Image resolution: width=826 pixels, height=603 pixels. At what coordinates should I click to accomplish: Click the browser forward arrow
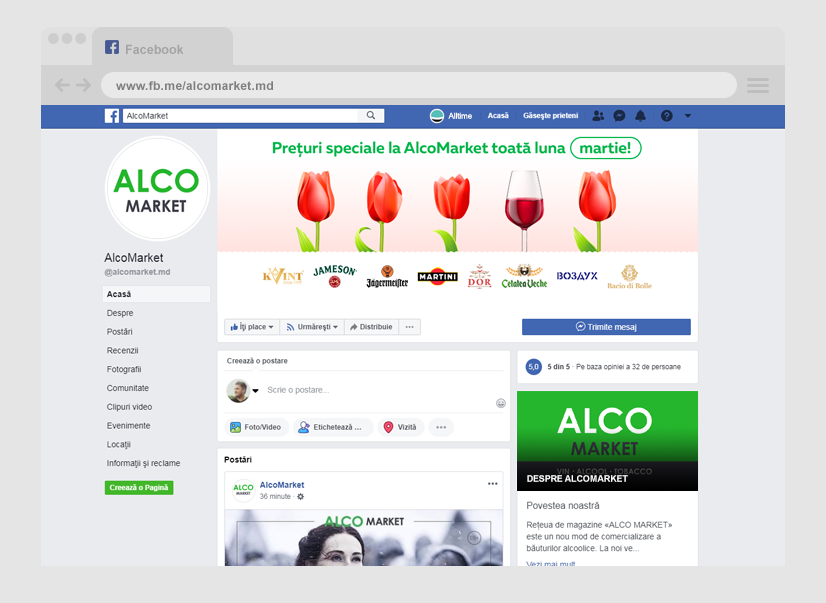point(83,85)
